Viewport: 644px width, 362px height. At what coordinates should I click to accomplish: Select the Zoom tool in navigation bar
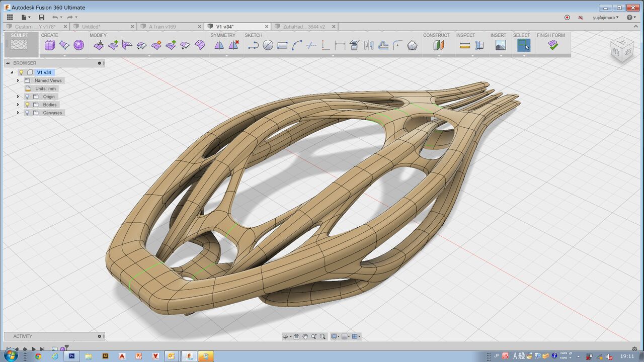click(x=314, y=336)
